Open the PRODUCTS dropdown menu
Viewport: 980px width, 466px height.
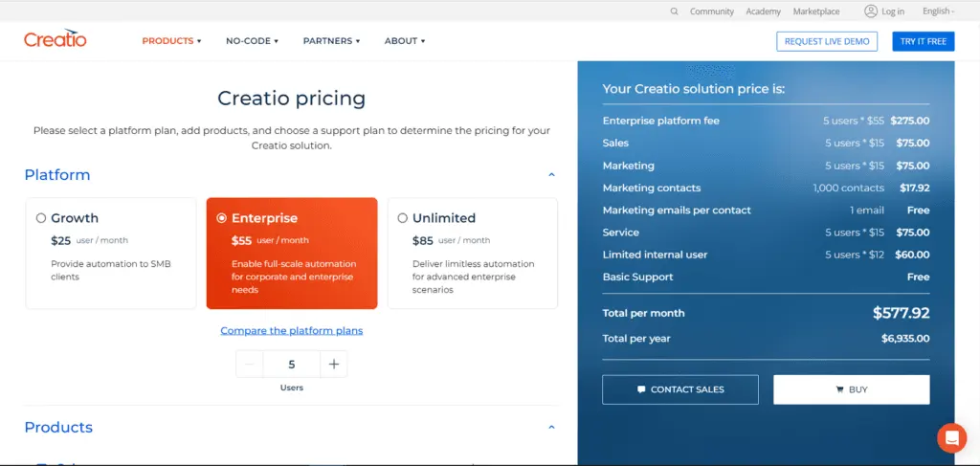click(171, 41)
